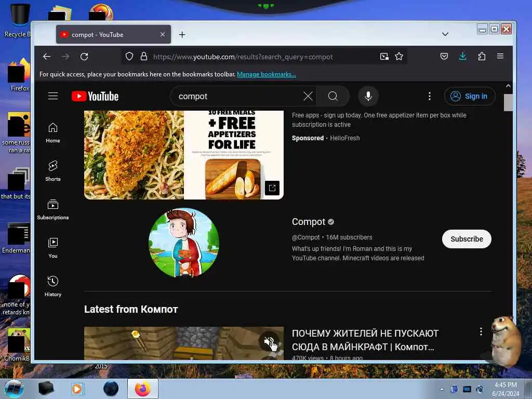Open the Windows Start orb

14,389
